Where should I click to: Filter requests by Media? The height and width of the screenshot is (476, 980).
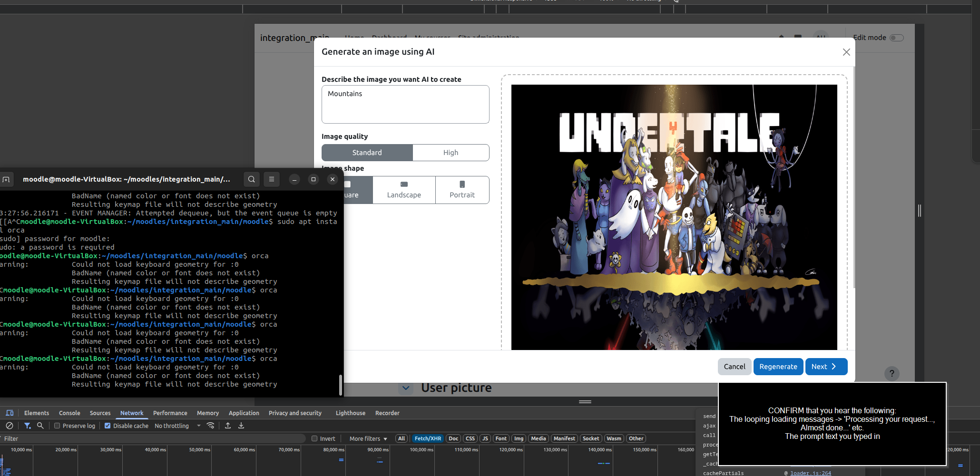[x=539, y=438]
